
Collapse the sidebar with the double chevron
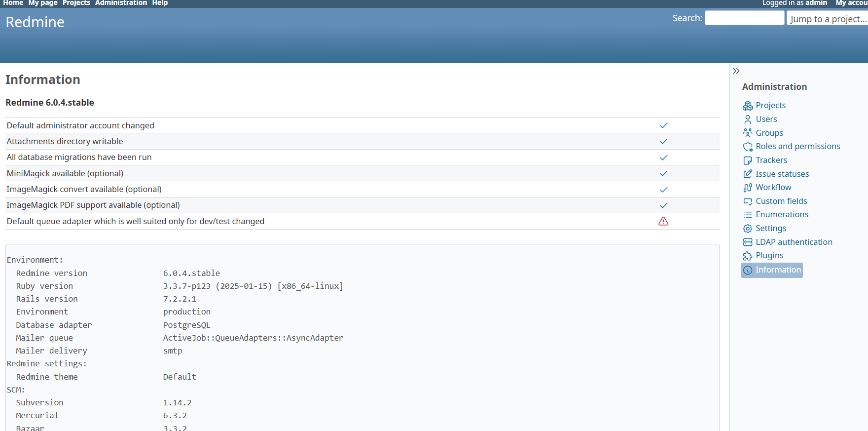pos(736,71)
